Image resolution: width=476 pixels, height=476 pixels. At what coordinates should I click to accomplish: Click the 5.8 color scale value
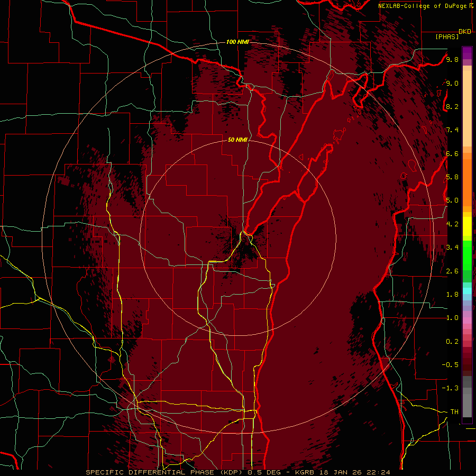coord(452,177)
